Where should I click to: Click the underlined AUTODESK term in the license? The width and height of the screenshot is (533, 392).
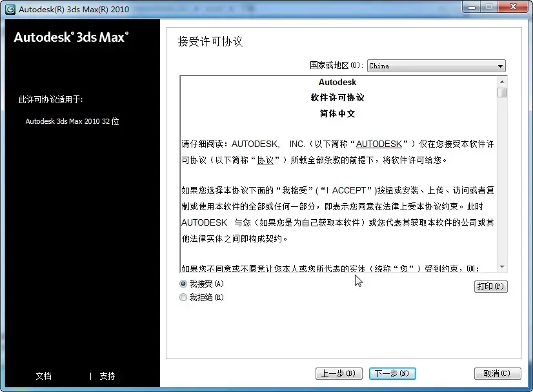[x=379, y=144]
